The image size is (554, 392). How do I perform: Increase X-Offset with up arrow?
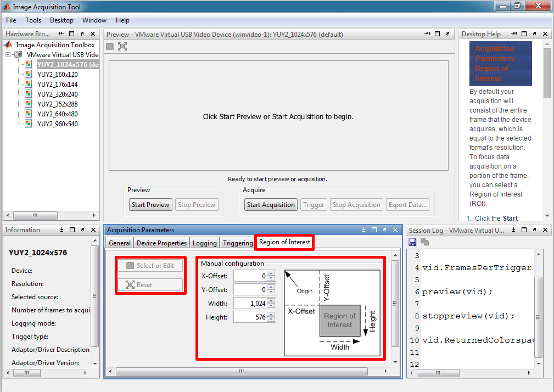[271, 273]
